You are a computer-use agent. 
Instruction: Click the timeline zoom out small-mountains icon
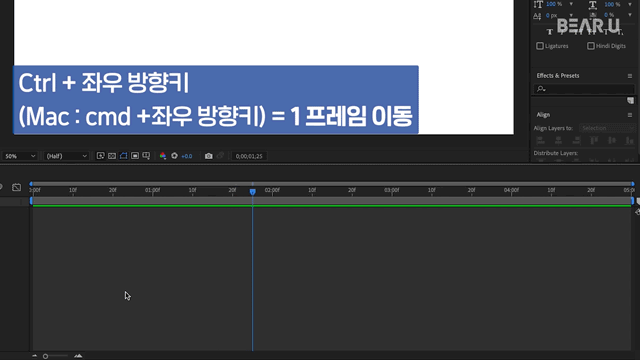pyautogui.click(x=35, y=356)
